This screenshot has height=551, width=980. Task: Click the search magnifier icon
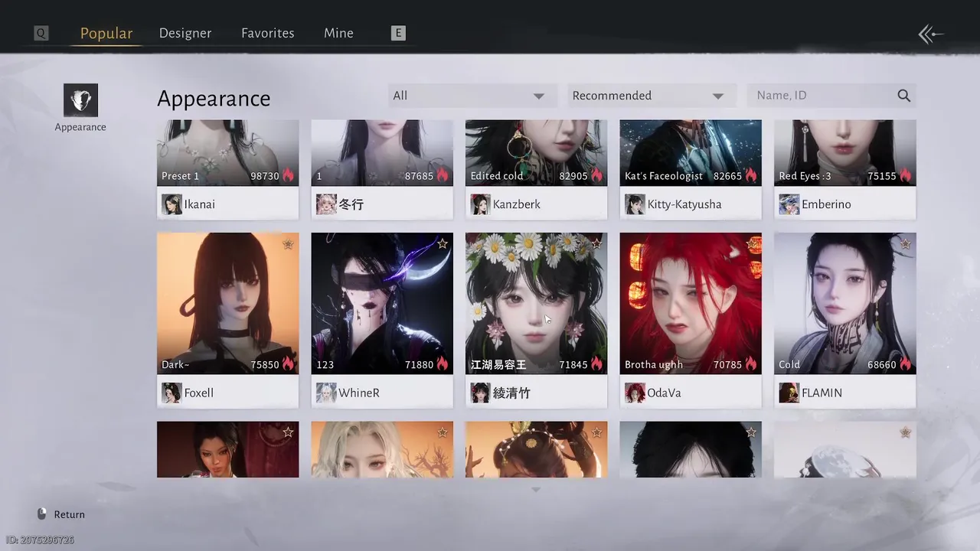903,96
